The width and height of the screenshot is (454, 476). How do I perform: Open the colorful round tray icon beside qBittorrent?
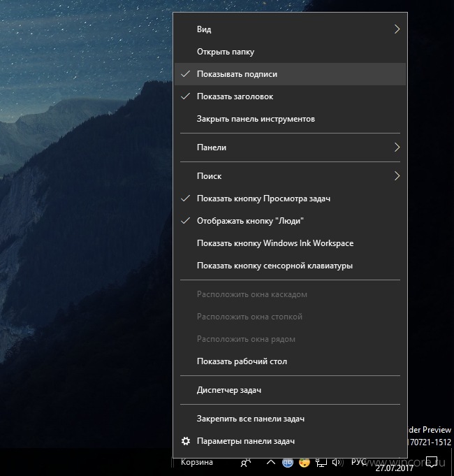click(x=305, y=462)
